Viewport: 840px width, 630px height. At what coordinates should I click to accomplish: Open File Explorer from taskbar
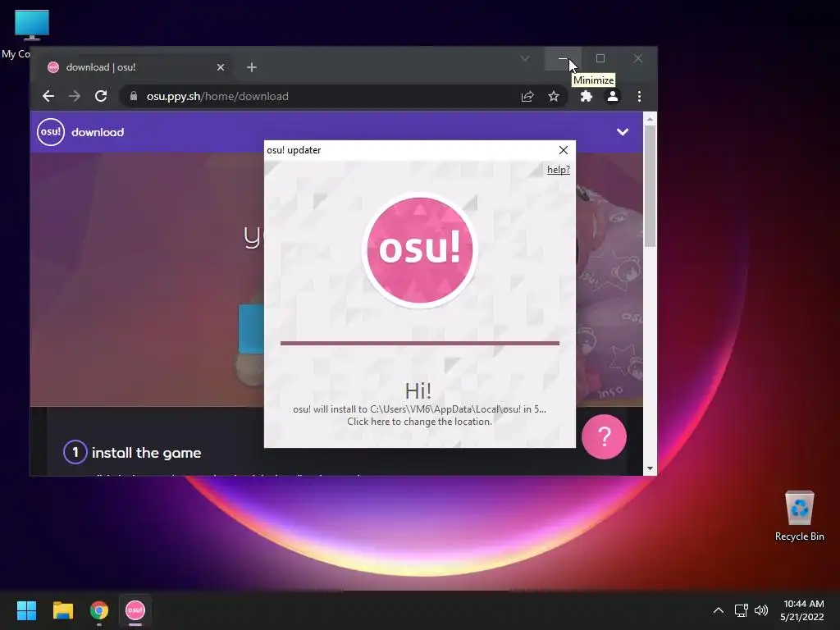(x=62, y=610)
